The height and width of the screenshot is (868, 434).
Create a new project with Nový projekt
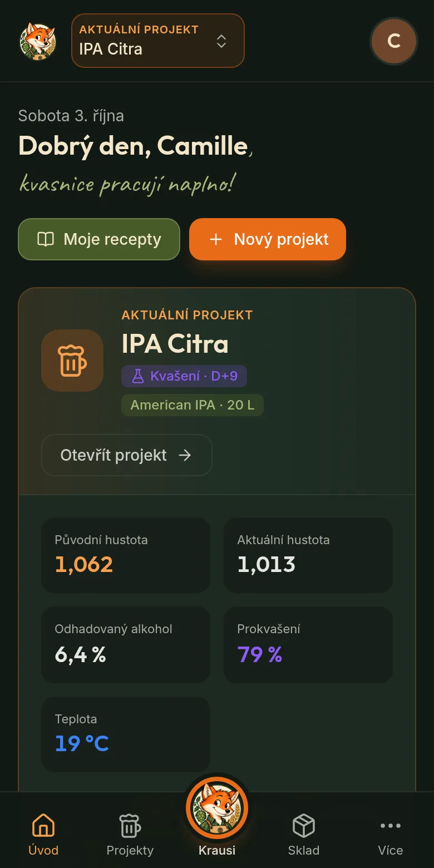click(268, 239)
